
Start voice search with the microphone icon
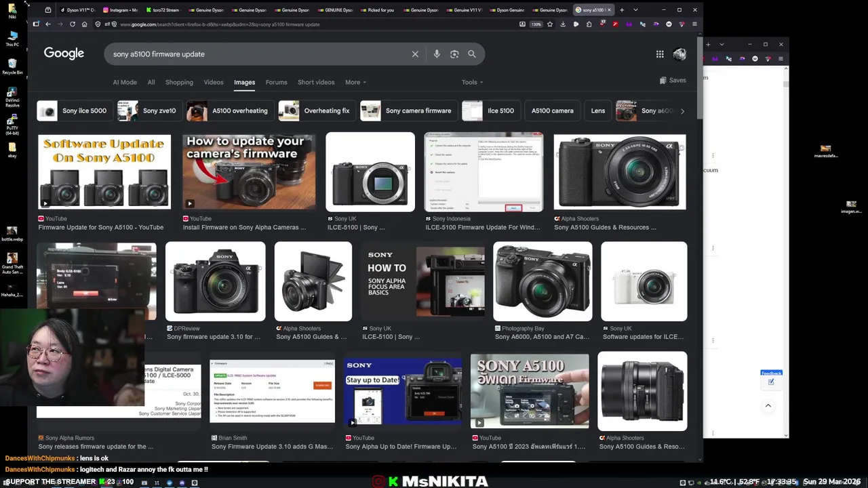click(x=437, y=54)
